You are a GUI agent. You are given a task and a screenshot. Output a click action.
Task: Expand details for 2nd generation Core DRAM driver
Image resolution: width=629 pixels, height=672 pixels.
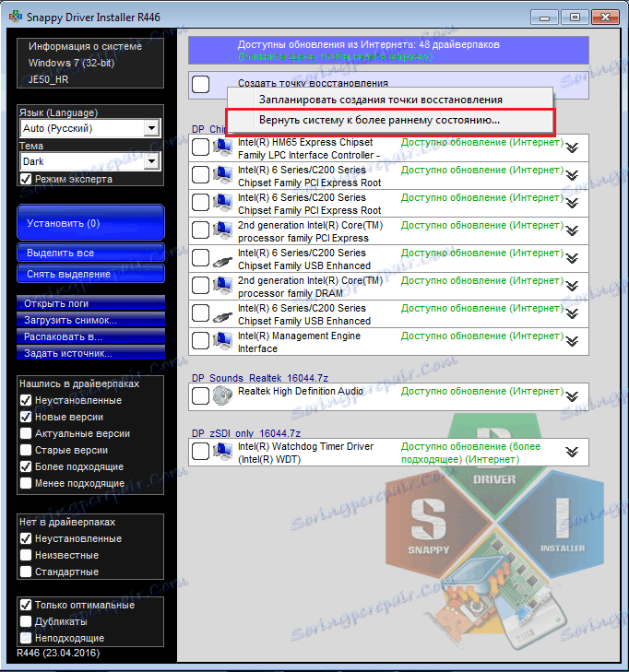click(x=572, y=287)
